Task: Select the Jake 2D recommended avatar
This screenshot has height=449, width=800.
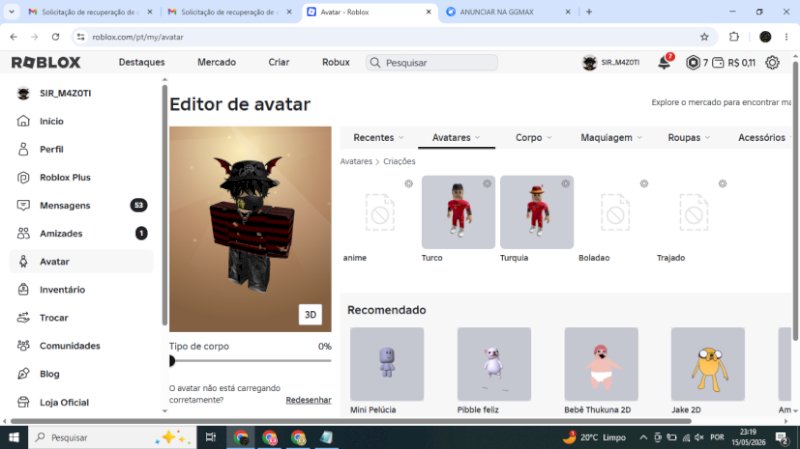Action: [x=708, y=364]
